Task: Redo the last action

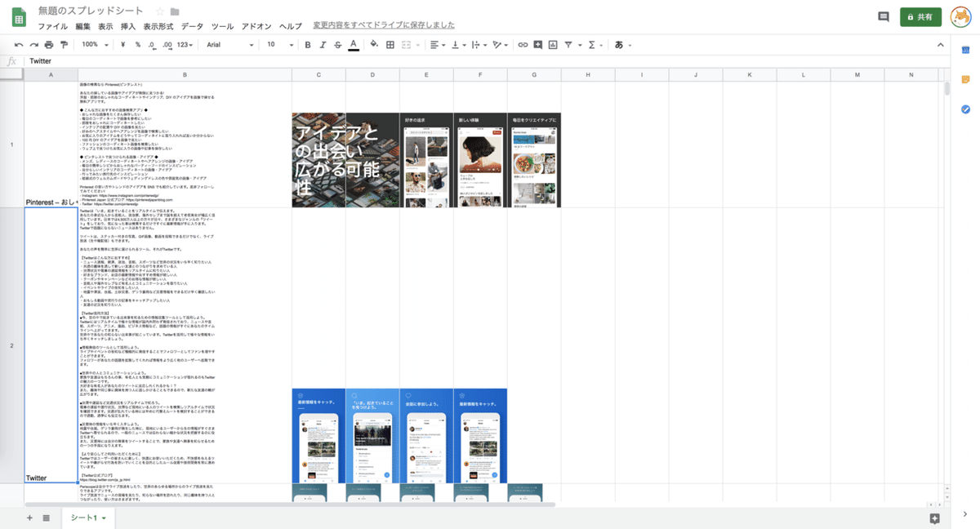Action: [x=34, y=44]
